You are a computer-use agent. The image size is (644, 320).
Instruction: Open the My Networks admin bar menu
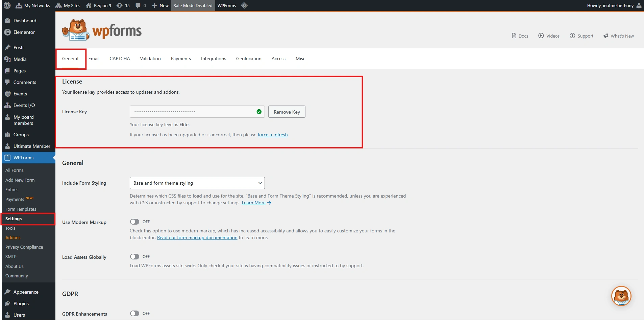click(x=33, y=5)
